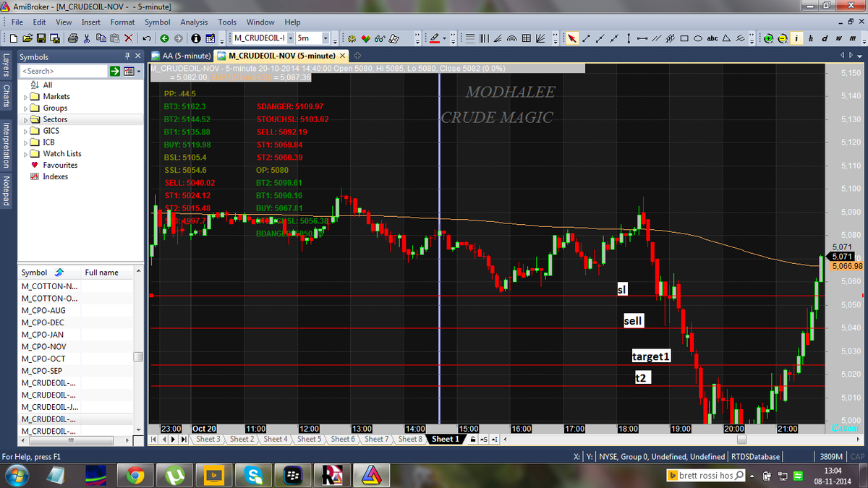Close the M_CRUDEOIL-NOV chart tab
Image resolution: width=868 pixels, height=488 pixels.
coord(343,56)
